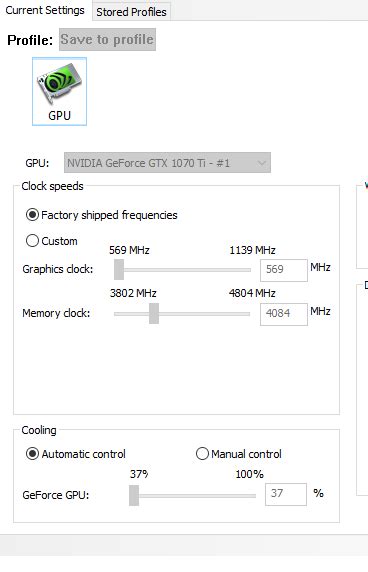Click the GeForce GPU fan percent field
The height and width of the screenshot is (572, 368).
[286, 494]
